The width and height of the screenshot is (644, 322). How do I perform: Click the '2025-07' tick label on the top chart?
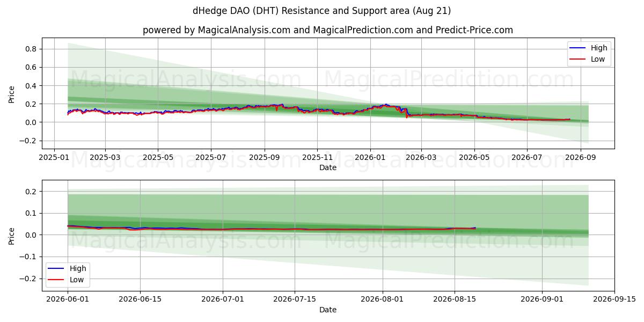(x=210, y=158)
